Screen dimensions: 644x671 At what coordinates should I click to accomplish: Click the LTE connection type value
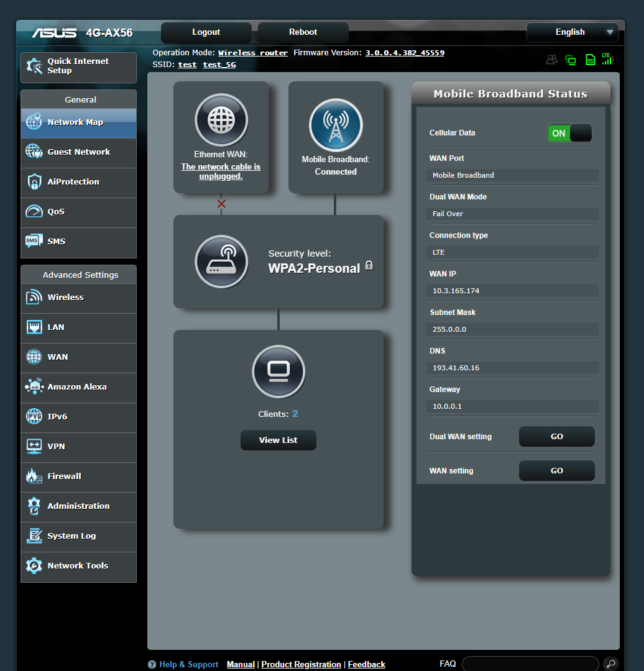pos(438,252)
